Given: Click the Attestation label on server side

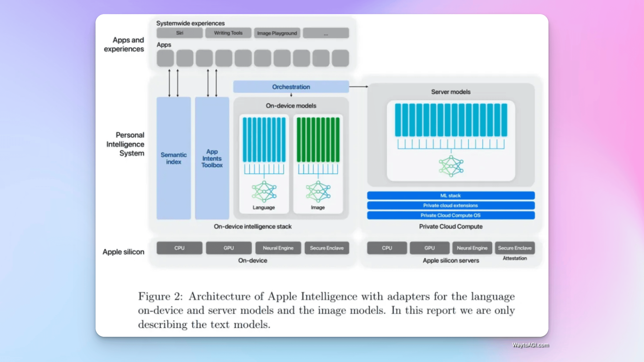Looking at the screenshot, I should (x=514, y=258).
